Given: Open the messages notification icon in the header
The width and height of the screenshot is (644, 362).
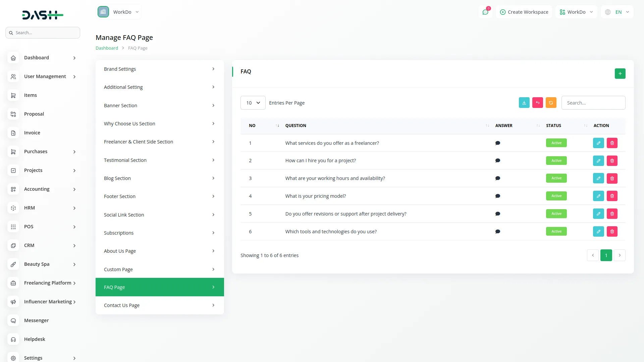Looking at the screenshot, I should [485, 12].
